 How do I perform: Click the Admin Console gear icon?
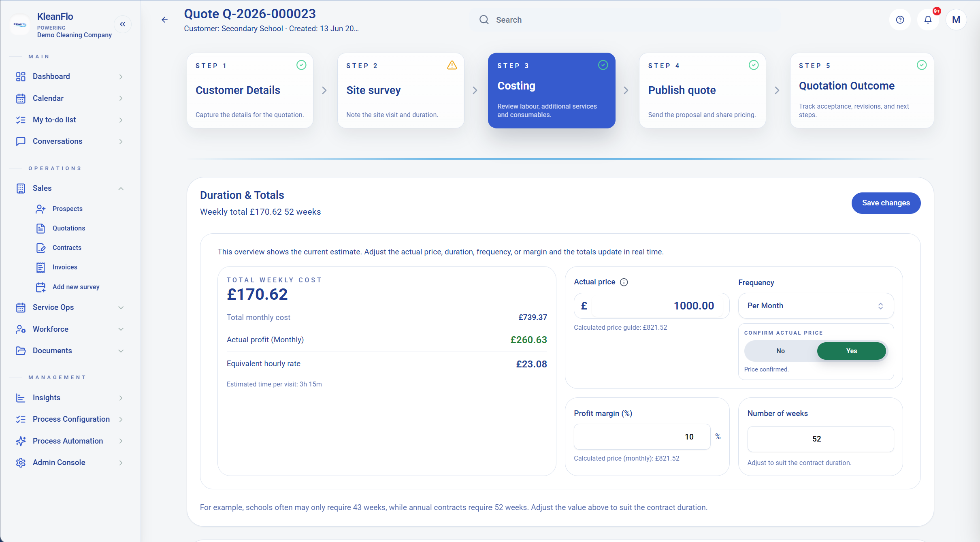point(21,463)
